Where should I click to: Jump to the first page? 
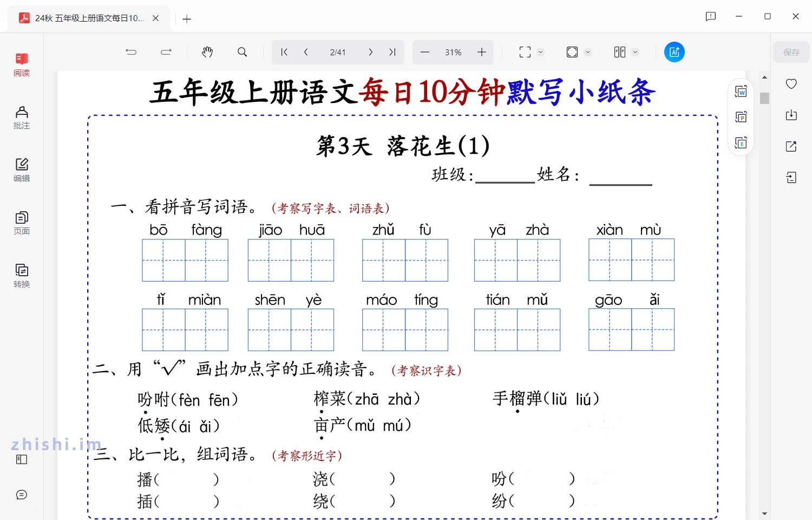coord(284,52)
